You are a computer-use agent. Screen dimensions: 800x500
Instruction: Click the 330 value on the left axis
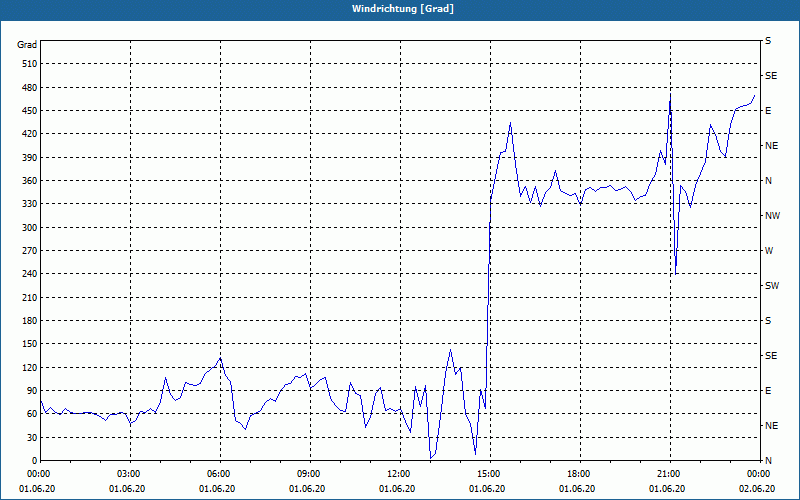[x=30, y=204]
